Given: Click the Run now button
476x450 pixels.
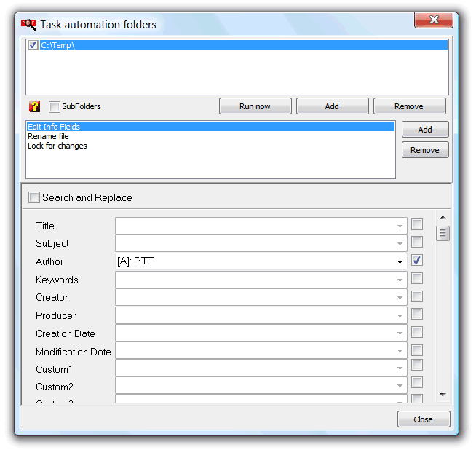Looking at the screenshot, I should tap(255, 106).
